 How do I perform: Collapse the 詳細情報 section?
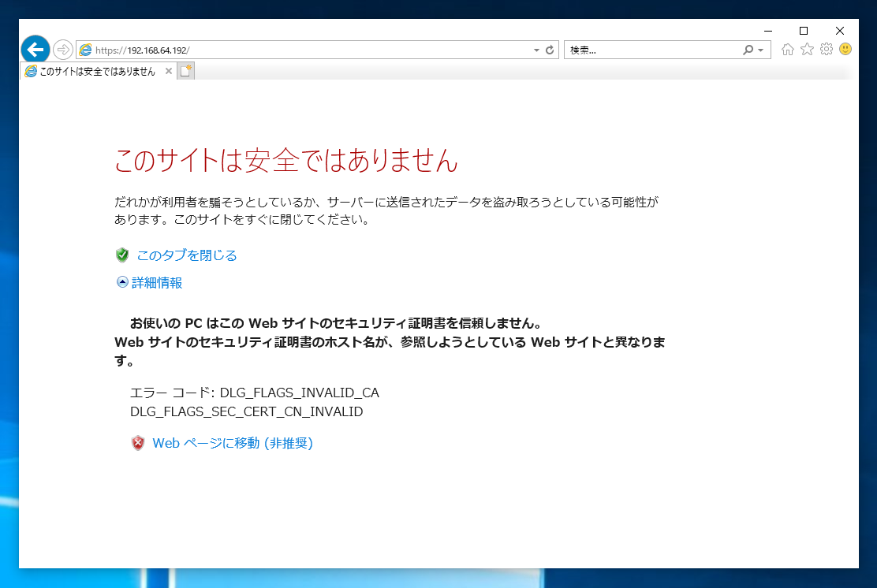click(x=122, y=281)
